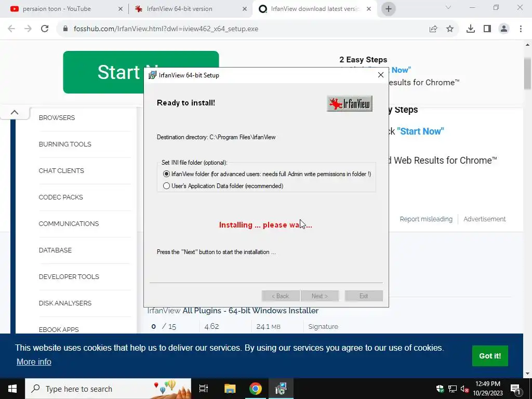Go forward in browser history
Image resolution: width=532 pixels, height=399 pixels.
28,29
